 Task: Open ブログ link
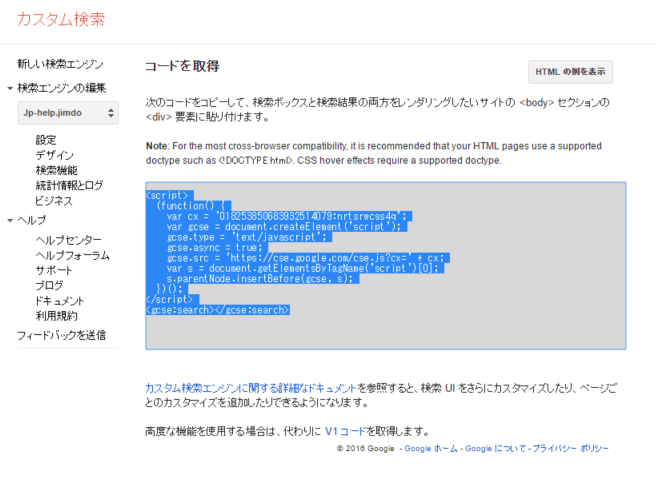pos(49,286)
